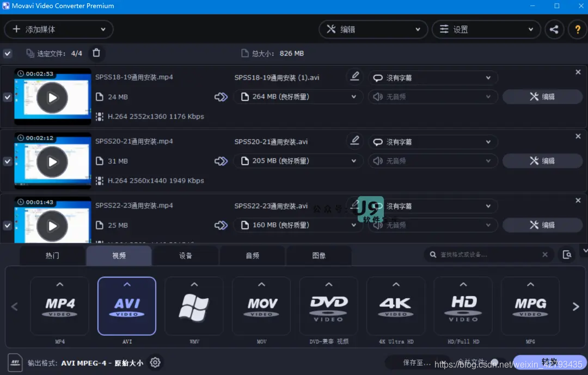Select the MP4 video format icon

[60, 306]
